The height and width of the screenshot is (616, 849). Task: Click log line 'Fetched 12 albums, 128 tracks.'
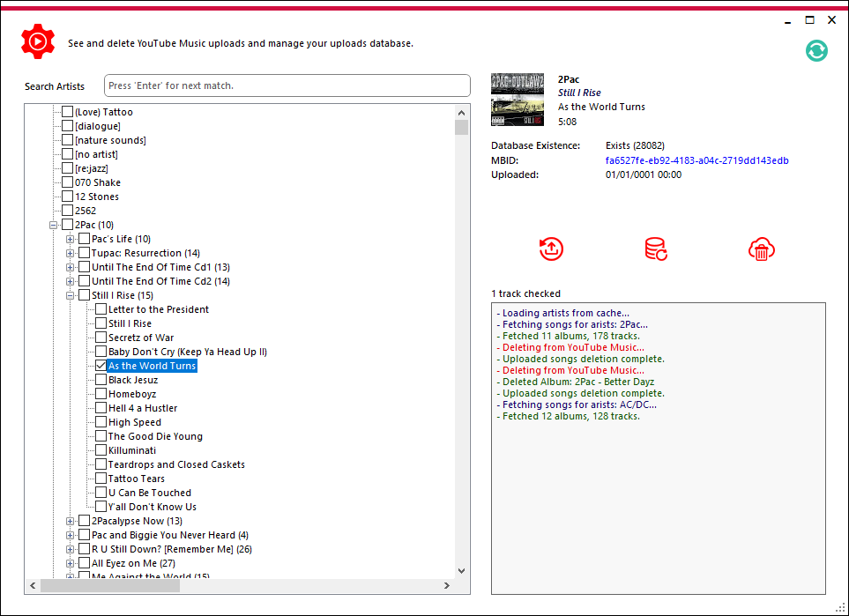pos(568,416)
